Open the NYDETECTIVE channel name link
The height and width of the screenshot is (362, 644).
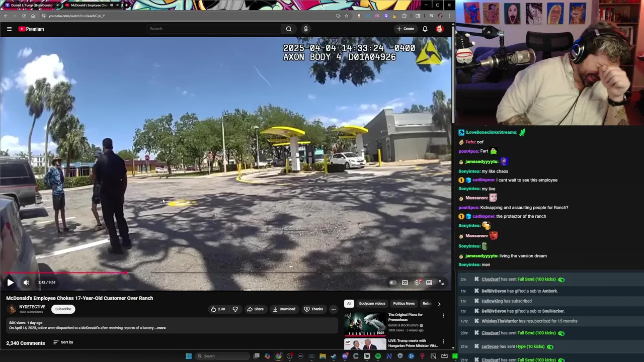pos(32,307)
